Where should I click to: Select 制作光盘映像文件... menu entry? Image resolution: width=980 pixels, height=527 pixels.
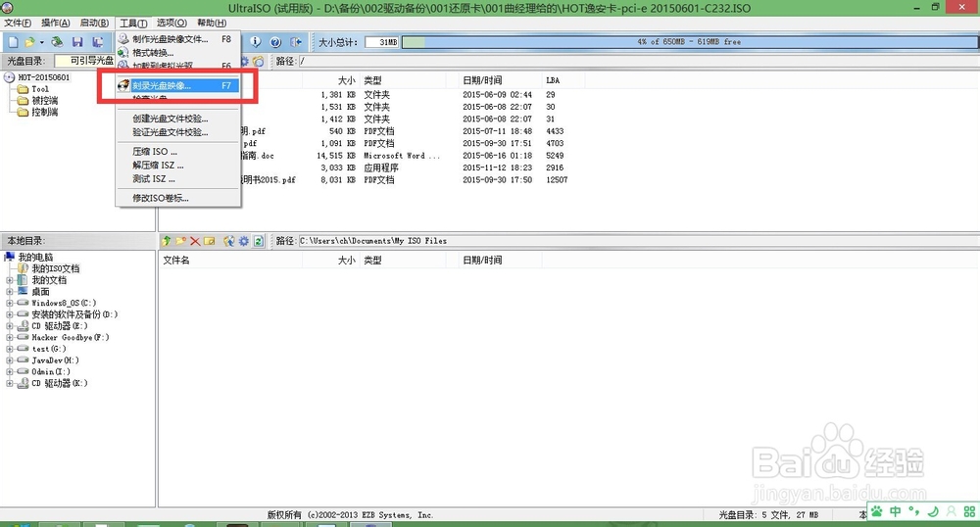click(x=177, y=39)
